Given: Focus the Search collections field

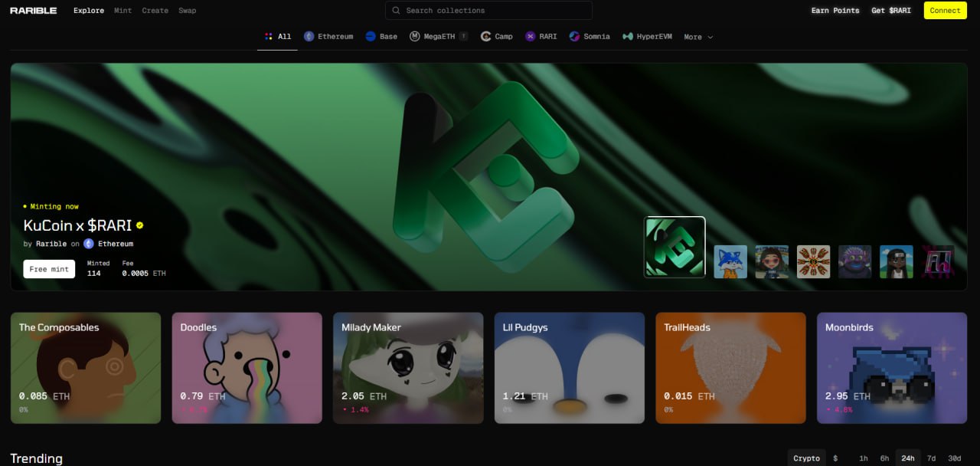Looking at the screenshot, I should [488, 11].
